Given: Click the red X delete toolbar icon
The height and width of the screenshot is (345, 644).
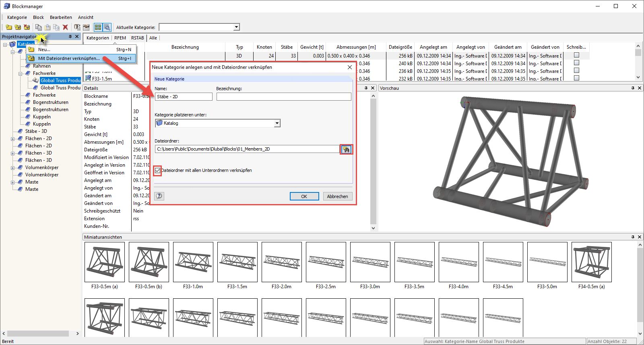Looking at the screenshot, I should pyautogui.click(x=65, y=27).
